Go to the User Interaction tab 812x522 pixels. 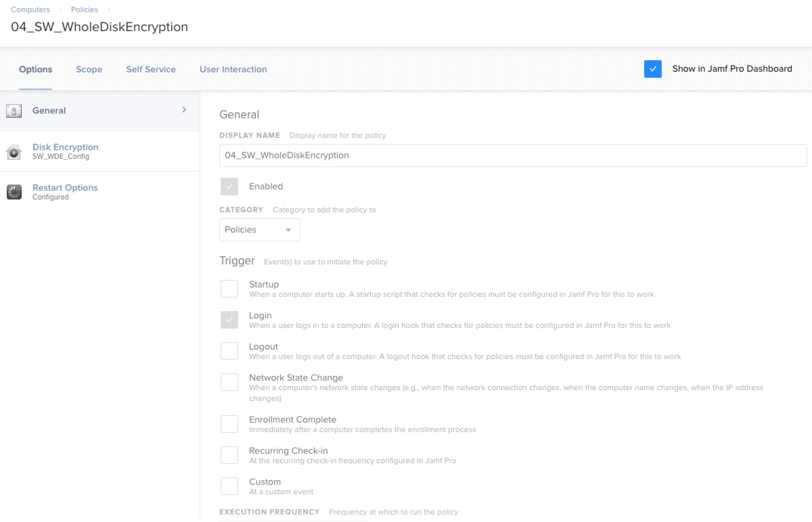(233, 69)
